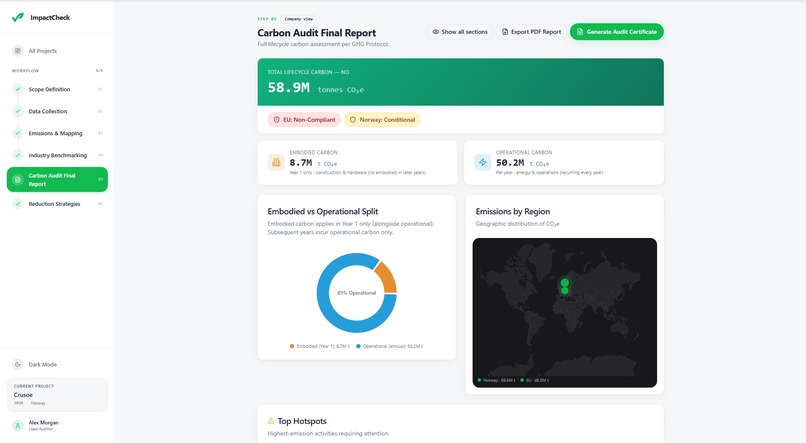The image size is (806, 443).
Task: Click the Crusoe current project card
Action: [57, 395]
